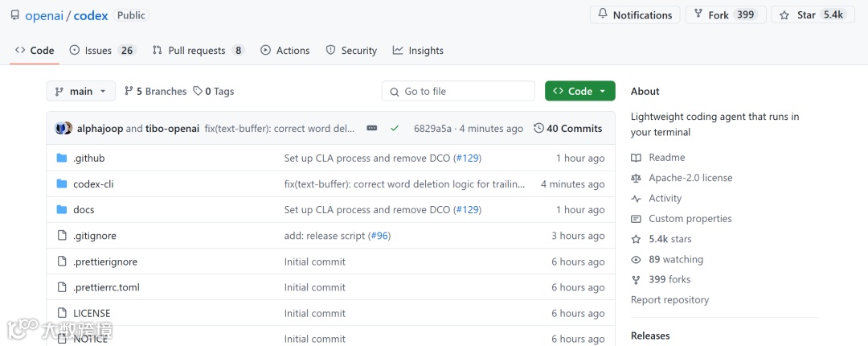
Task: Focus the Go to file search field
Action: [x=458, y=91]
